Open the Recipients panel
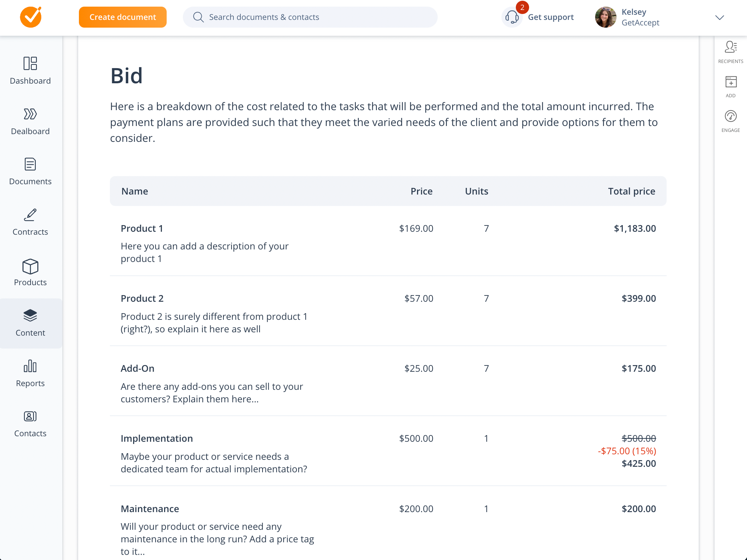The width and height of the screenshot is (747, 560). pos(730,48)
